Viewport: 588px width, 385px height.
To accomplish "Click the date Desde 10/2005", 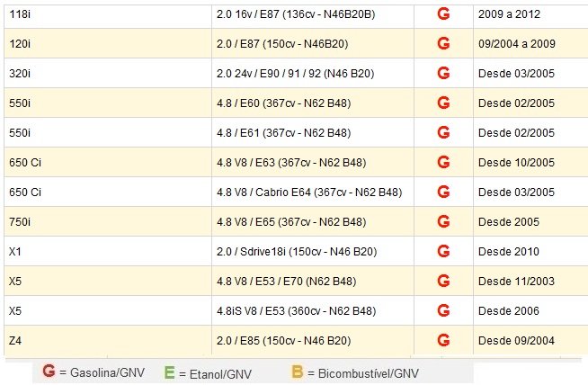I will (516, 163).
